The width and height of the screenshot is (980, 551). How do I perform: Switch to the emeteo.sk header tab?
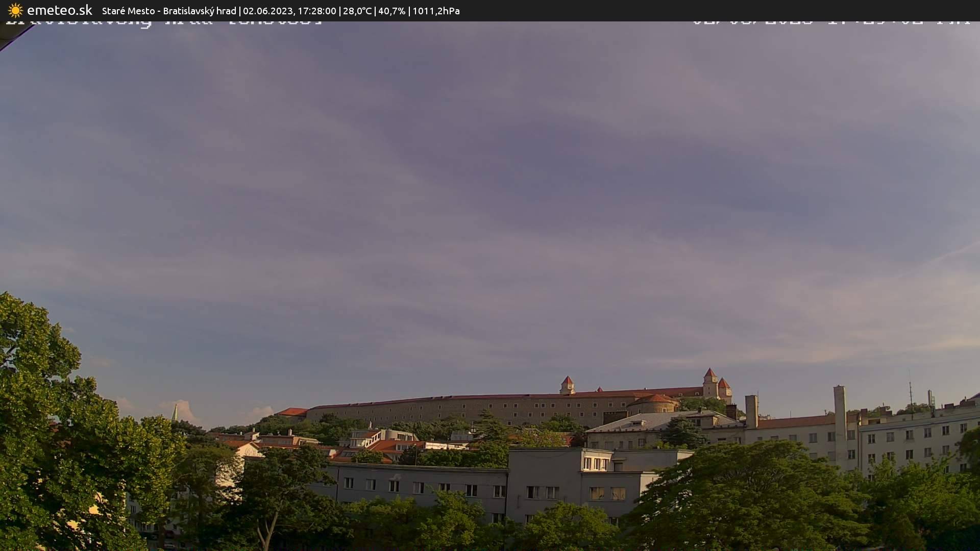60,10
